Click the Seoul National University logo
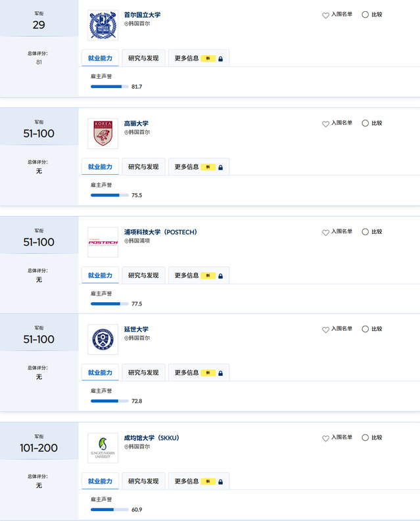The height and width of the screenshot is (521, 420). tap(103, 25)
